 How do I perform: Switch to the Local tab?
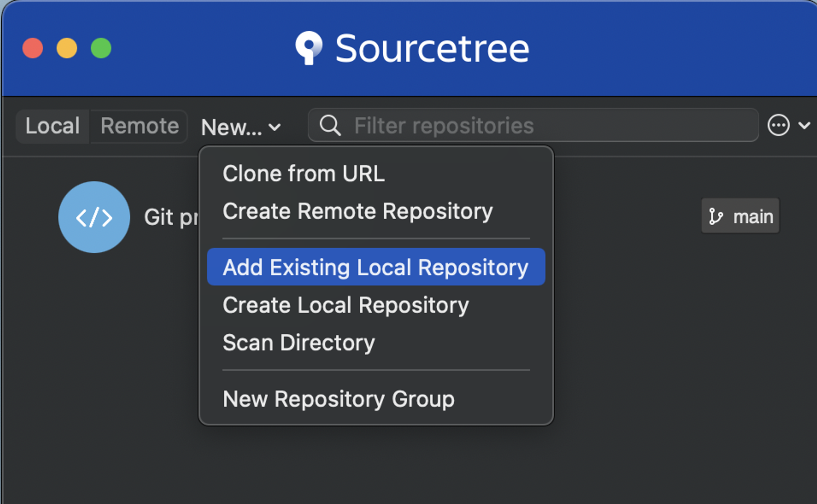(x=53, y=126)
